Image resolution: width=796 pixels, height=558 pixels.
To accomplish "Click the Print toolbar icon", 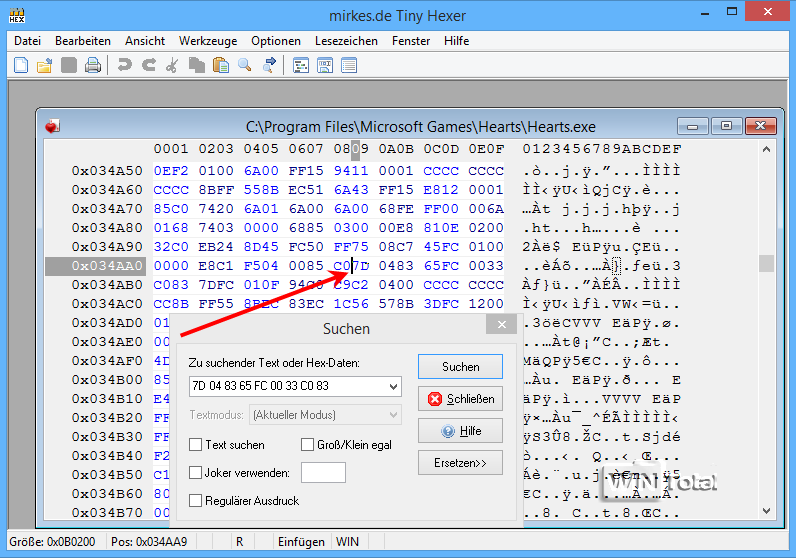I will pyautogui.click(x=93, y=65).
